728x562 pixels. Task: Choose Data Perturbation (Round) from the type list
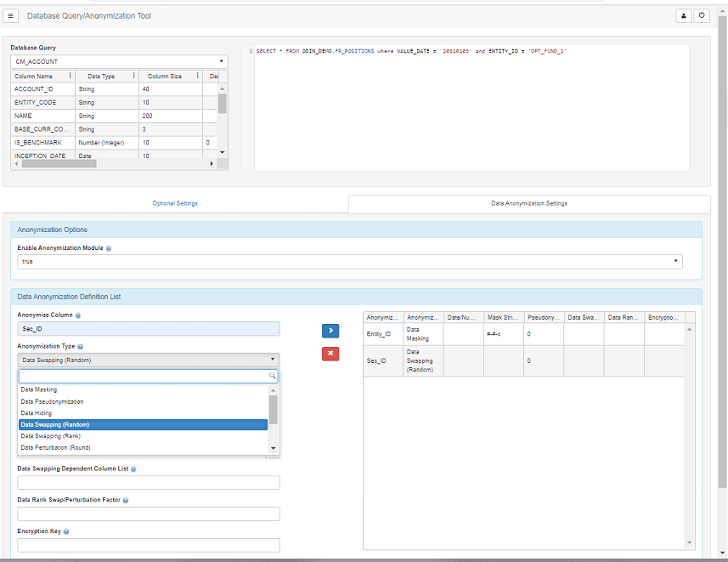(x=143, y=448)
